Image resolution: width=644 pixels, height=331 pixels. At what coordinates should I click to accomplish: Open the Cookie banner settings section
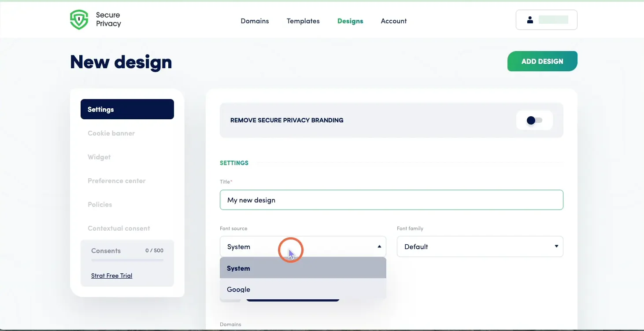111,133
